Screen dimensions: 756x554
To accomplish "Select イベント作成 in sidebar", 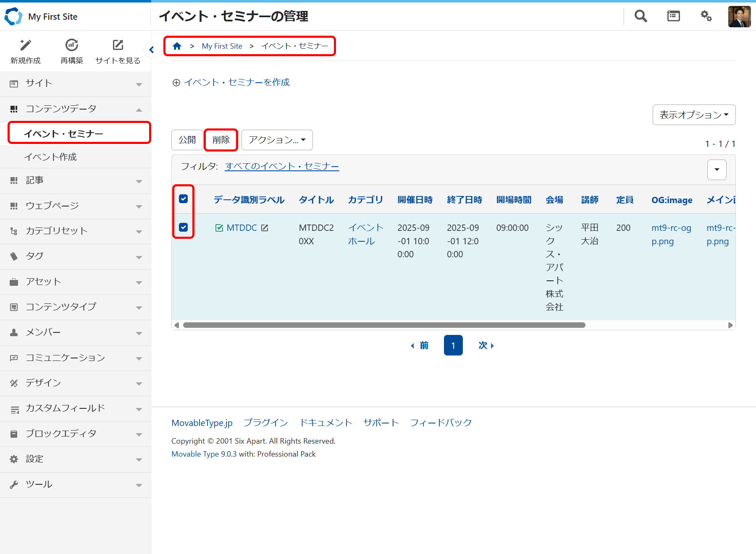I will 50,157.
